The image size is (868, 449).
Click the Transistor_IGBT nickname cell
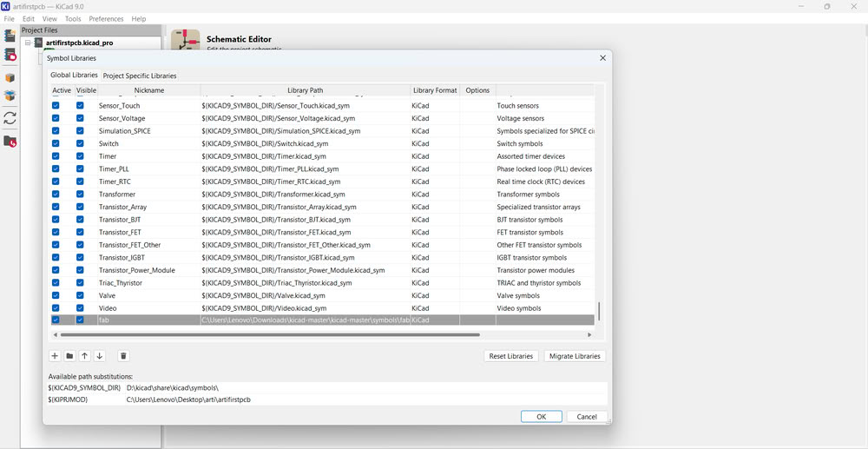pyautogui.click(x=149, y=257)
